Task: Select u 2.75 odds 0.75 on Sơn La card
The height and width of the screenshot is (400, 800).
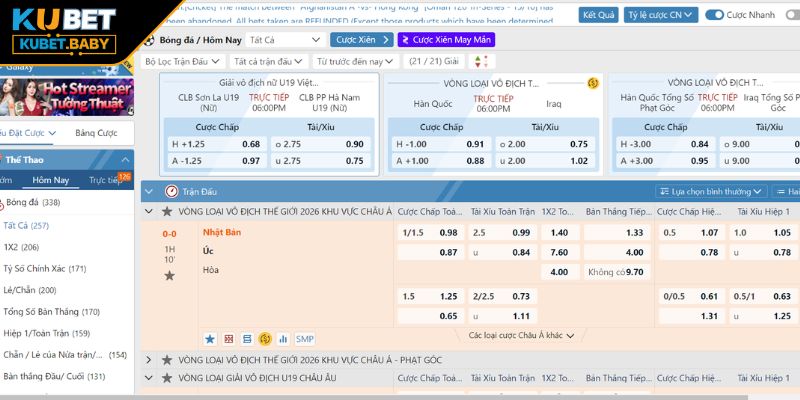Action: point(321,161)
